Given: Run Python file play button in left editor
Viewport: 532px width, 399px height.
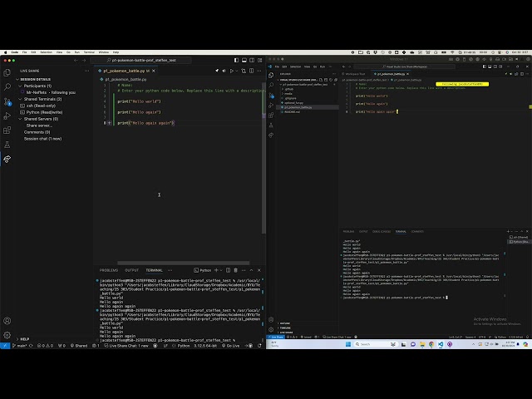Looking at the screenshot, I should pos(232,71).
